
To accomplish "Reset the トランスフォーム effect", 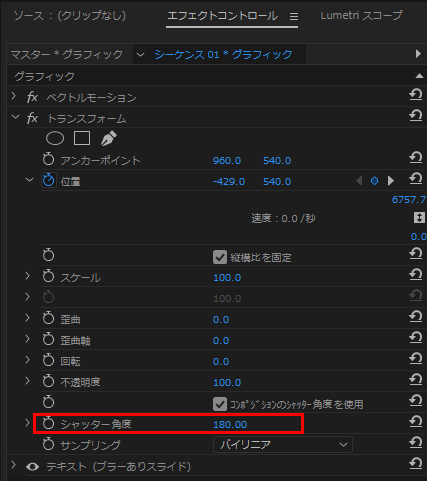I will pos(416,116).
